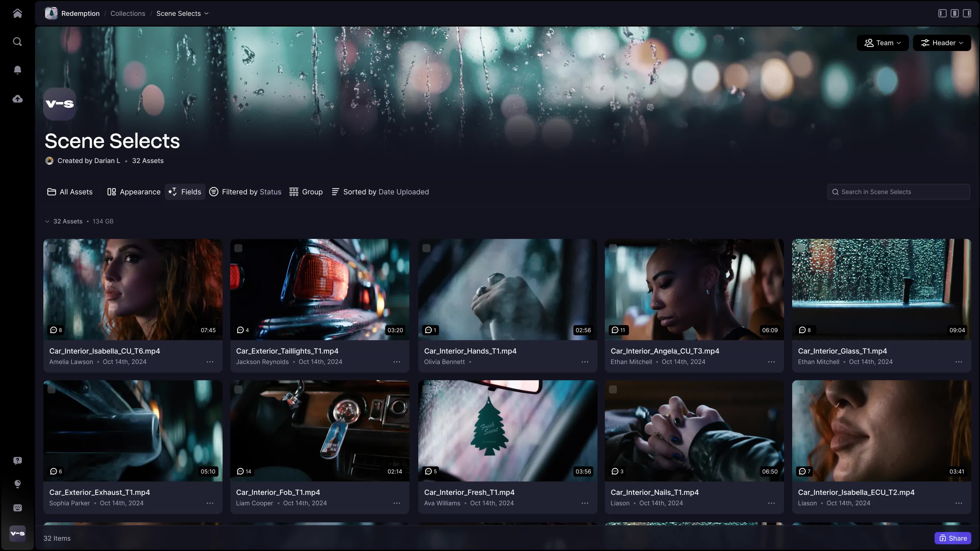Open keyboard shortcuts icon in sidebar
The width and height of the screenshot is (980, 551).
tap(18, 508)
